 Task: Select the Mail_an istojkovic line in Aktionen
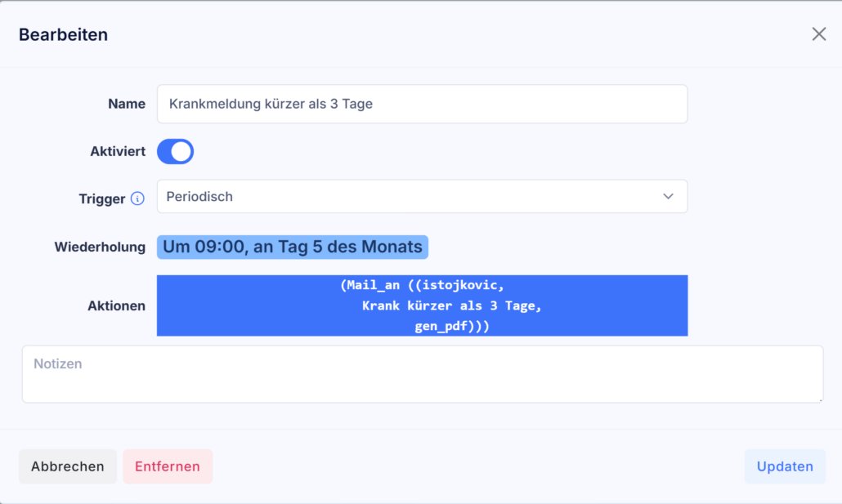[x=422, y=285]
